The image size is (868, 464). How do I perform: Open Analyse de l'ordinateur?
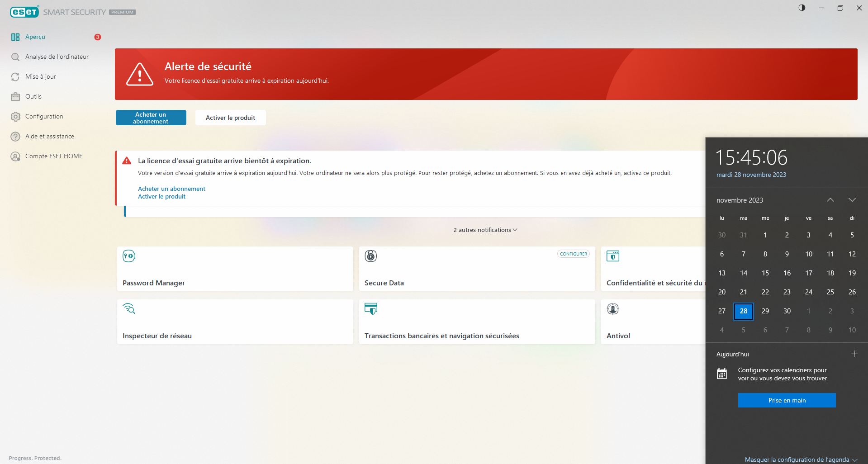coord(57,57)
